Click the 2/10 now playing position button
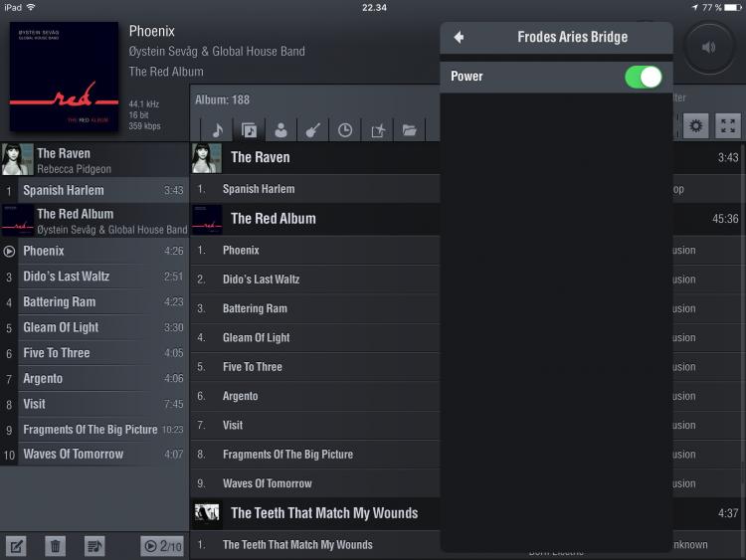Viewport: 746px width, 560px height. [x=162, y=546]
